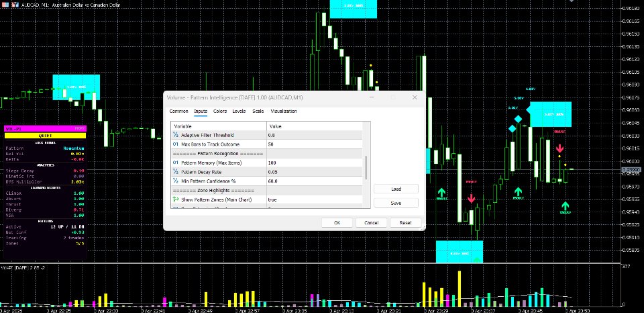Open the Scale tab
This screenshot has height=313, width=644.
click(x=258, y=111)
